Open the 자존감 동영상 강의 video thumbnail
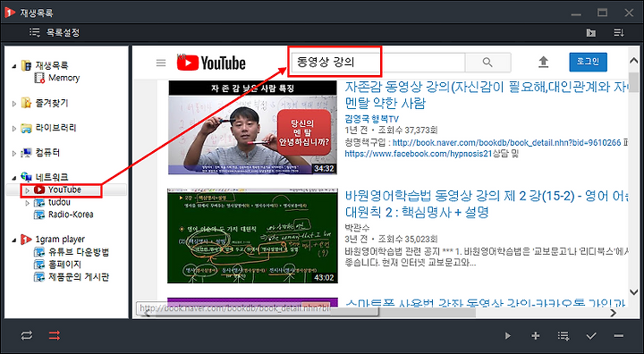Screen dimensions: 644x354 click(x=252, y=127)
